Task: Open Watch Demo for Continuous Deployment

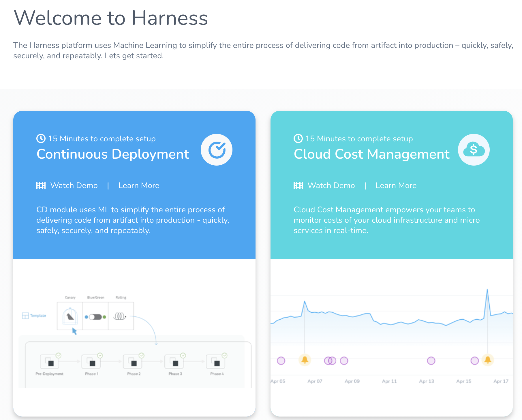Action: 74,185
